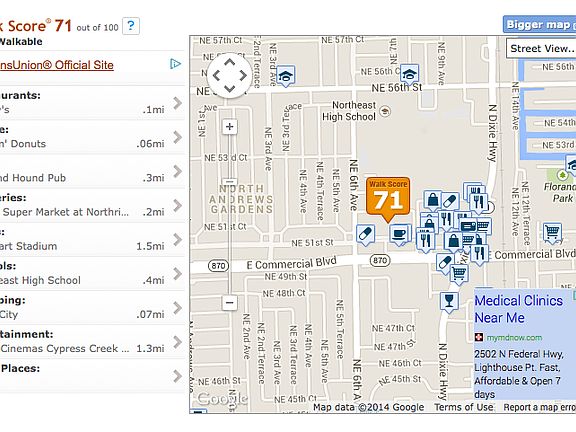Image resolution: width=576 pixels, height=432 pixels.
Task: Click the map pan control circle
Action: (x=230, y=76)
